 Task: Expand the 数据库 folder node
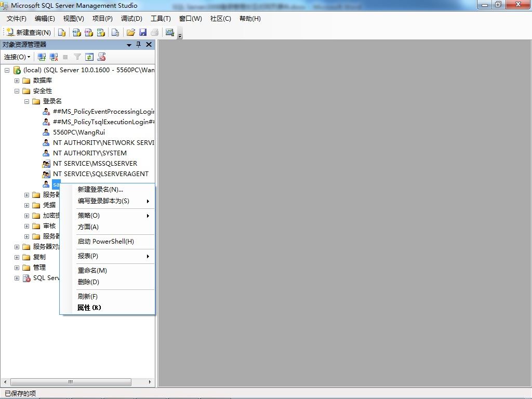[17, 81]
